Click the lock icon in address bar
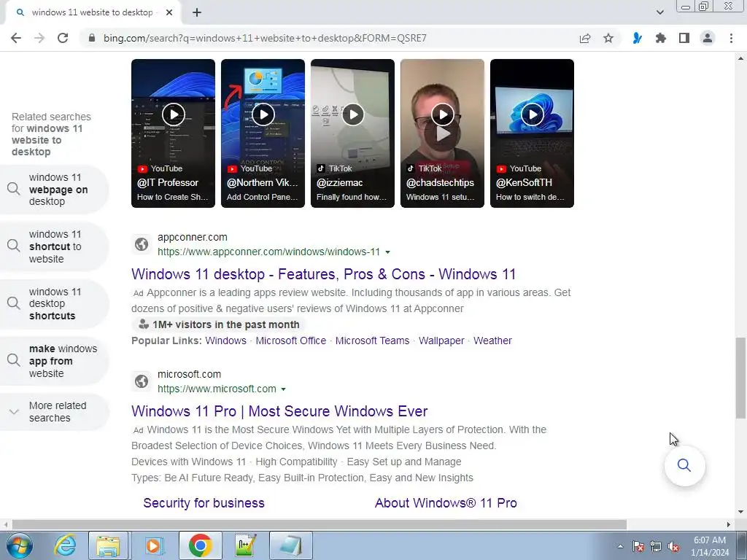 click(x=92, y=38)
